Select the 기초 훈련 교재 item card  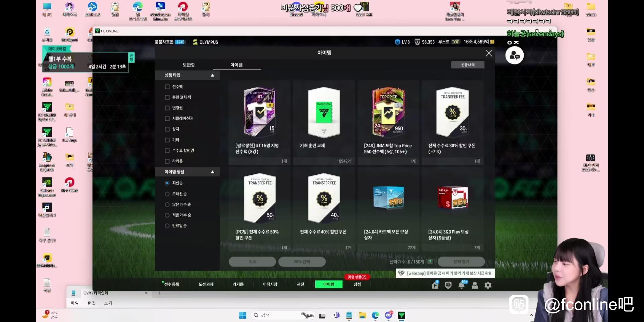(x=324, y=122)
